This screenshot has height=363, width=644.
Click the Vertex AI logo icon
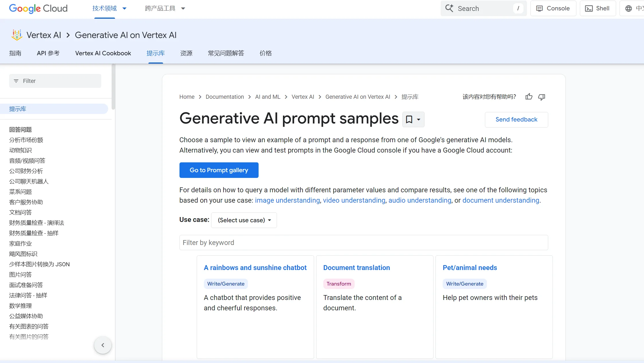[x=17, y=35]
